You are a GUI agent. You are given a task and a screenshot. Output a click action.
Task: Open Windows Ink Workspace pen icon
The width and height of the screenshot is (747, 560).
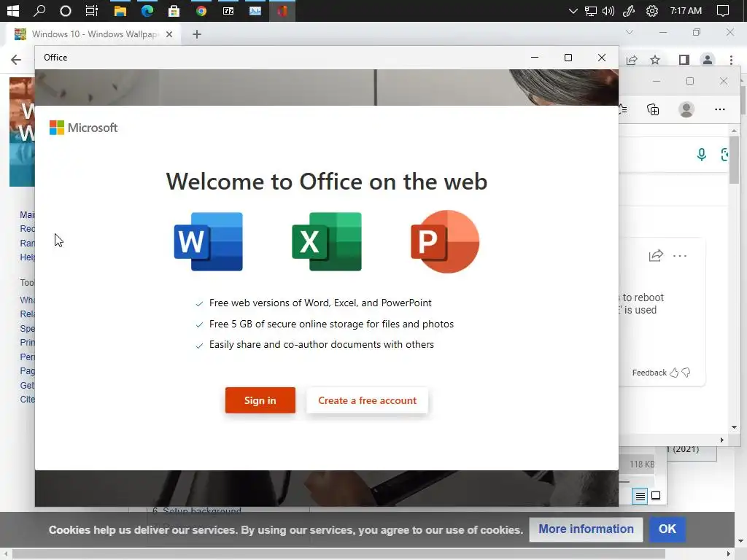coord(629,10)
